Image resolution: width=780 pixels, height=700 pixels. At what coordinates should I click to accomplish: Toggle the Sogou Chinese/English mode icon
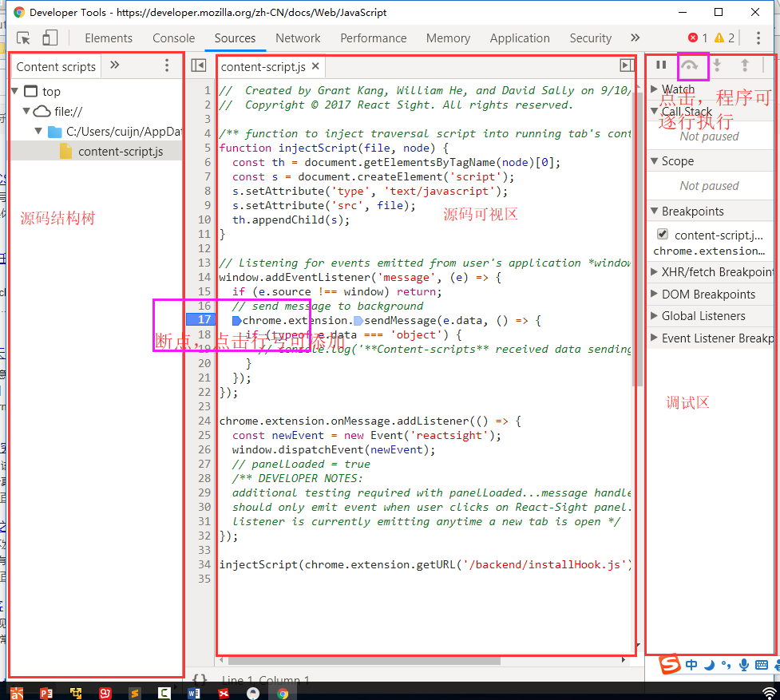[691, 665]
